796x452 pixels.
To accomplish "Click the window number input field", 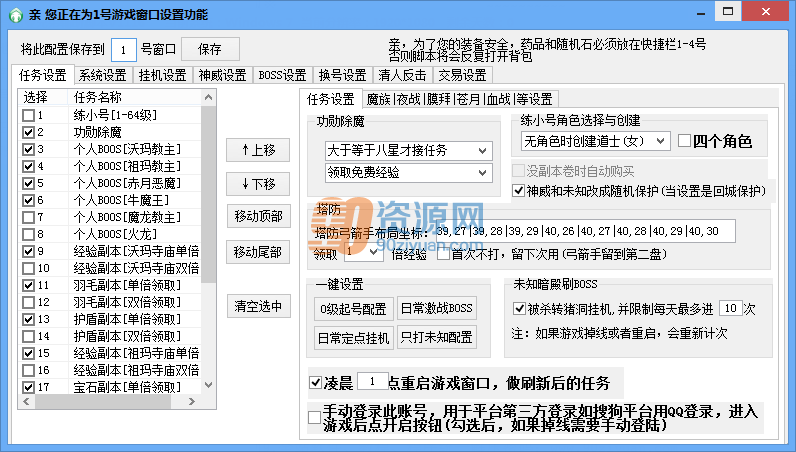I will click(123, 50).
